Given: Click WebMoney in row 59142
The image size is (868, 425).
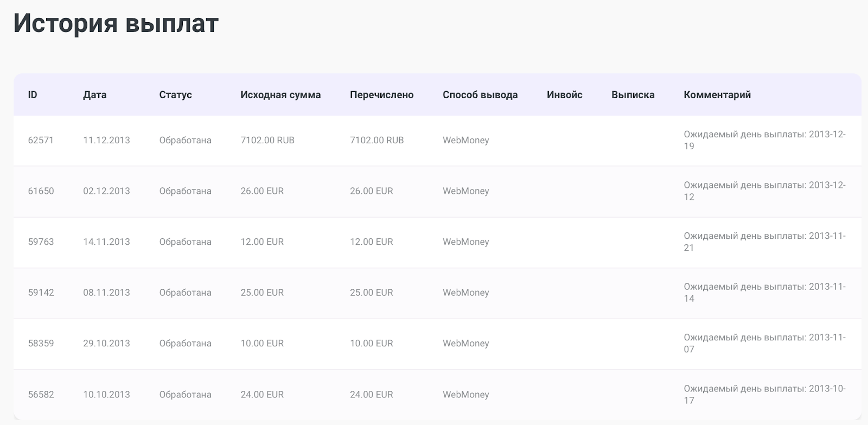Looking at the screenshot, I should click(x=466, y=293).
